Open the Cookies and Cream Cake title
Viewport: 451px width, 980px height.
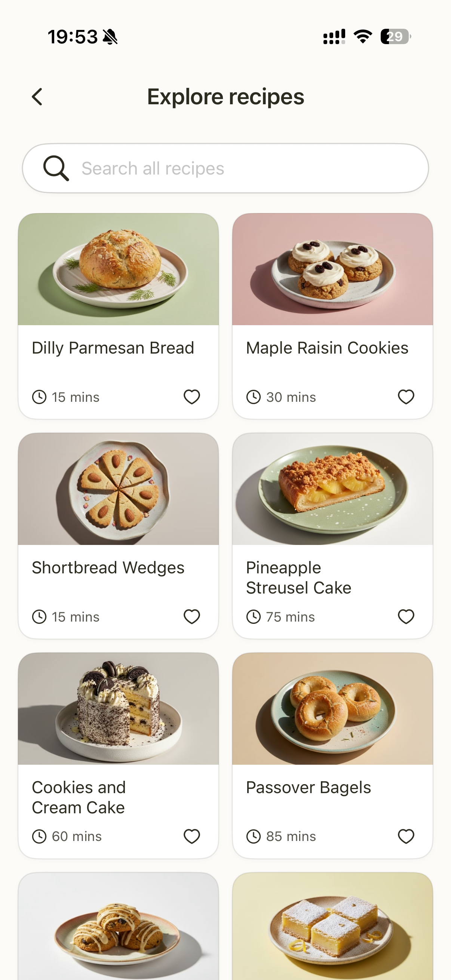[x=79, y=797]
